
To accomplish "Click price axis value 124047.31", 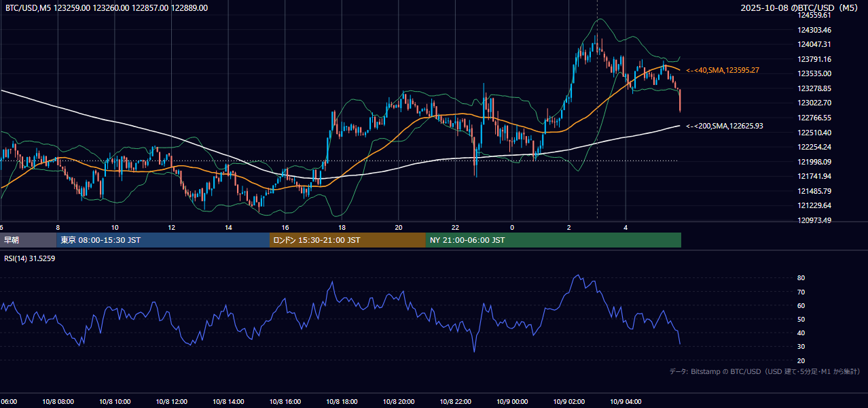I will 814,44.
